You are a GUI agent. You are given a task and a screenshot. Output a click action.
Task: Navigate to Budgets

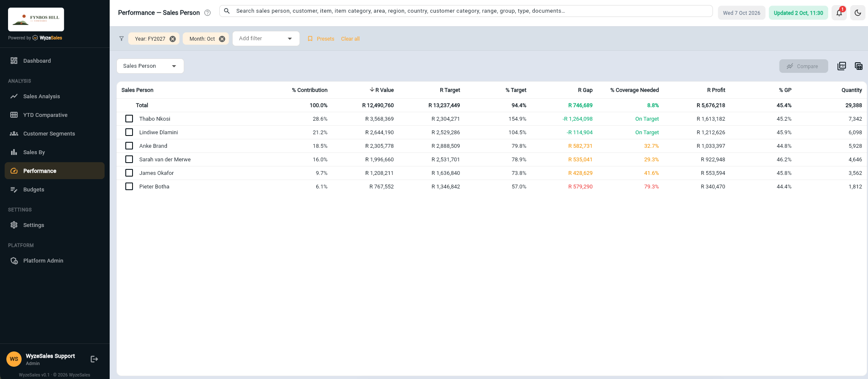click(x=55, y=189)
